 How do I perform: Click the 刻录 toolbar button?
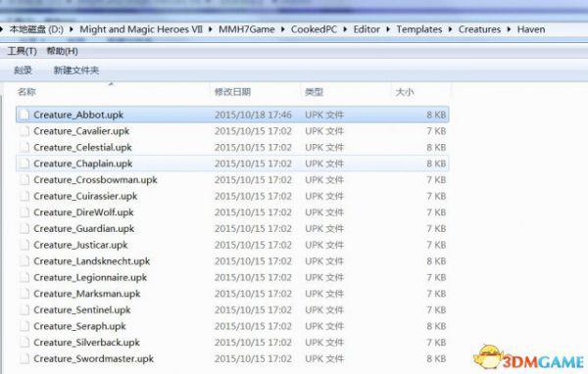[23, 70]
